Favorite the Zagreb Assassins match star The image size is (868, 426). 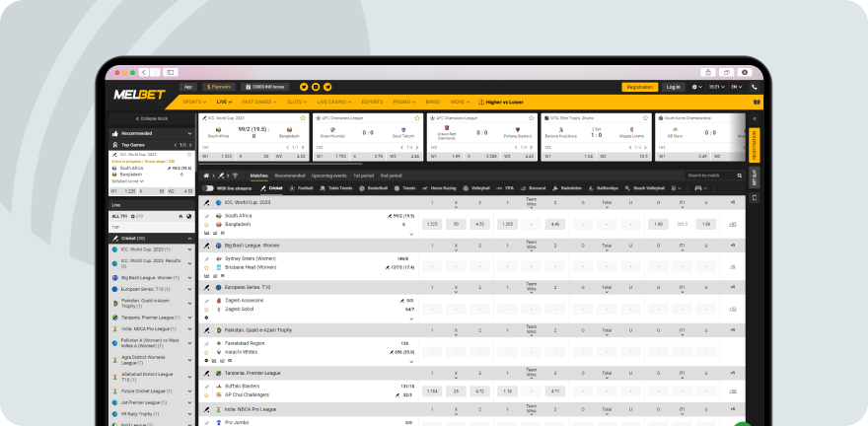click(206, 310)
